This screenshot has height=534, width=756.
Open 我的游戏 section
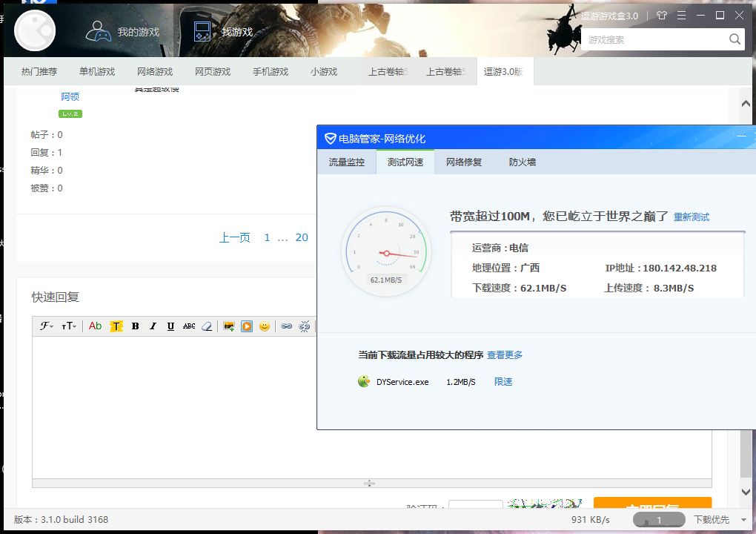pyautogui.click(x=122, y=32)
